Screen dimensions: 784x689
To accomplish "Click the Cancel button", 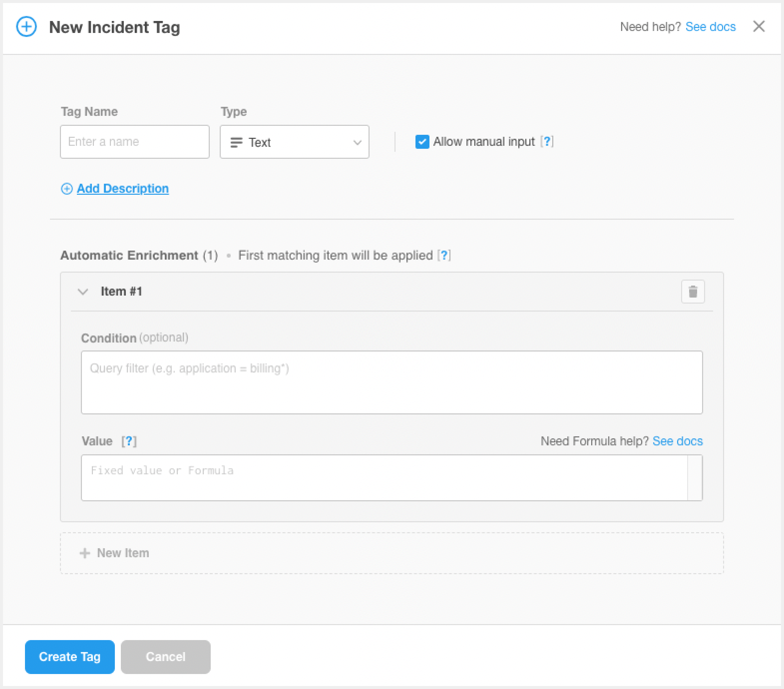I will (x=165, y=656).
